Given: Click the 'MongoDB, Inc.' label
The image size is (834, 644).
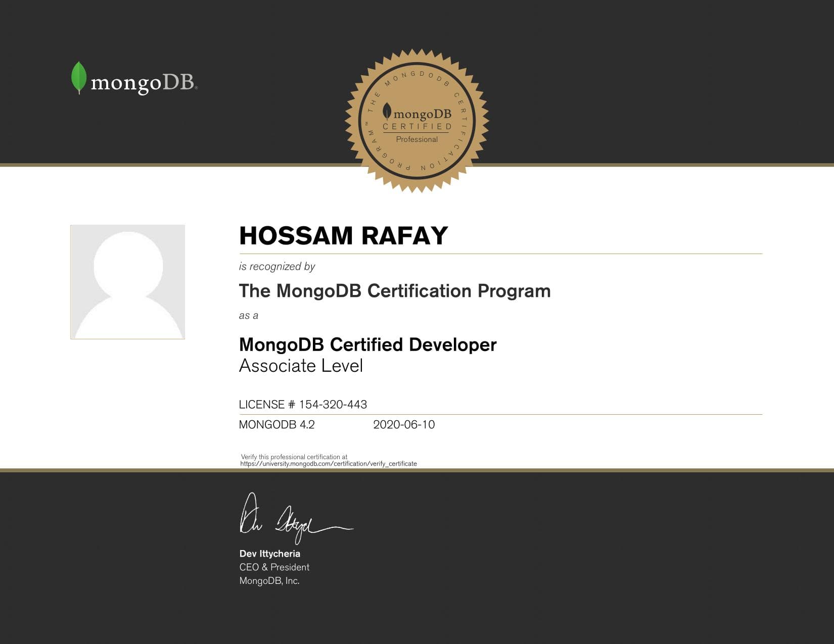Looking at the screenshot, I should (269, 581).
